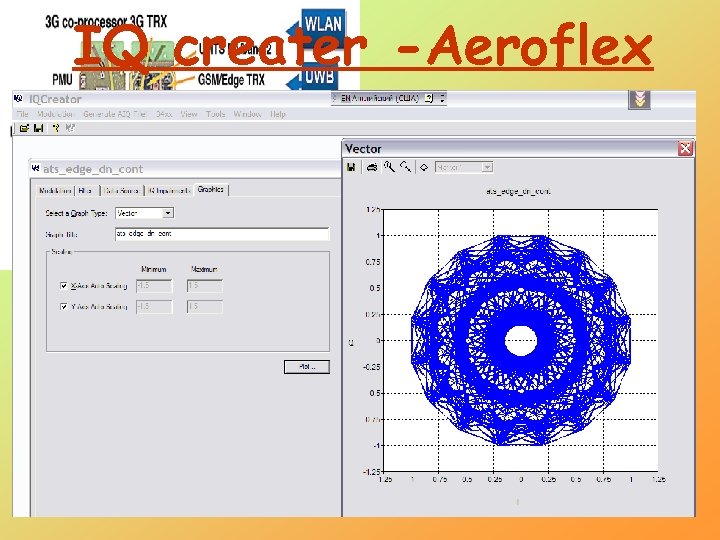Click the diamond marker icon in Vector toolbar
Screen dimensions: 720x540
(x=424, y=167)
